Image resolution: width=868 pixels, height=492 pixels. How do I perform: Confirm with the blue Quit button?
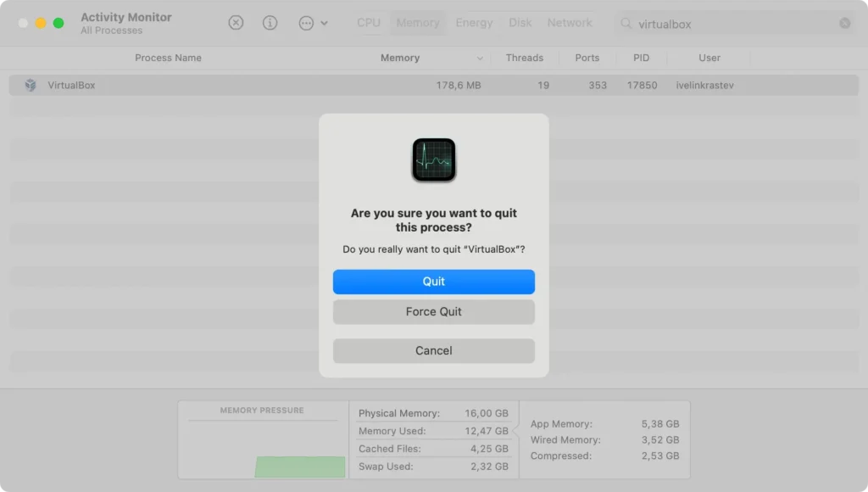tap(433, 282)
